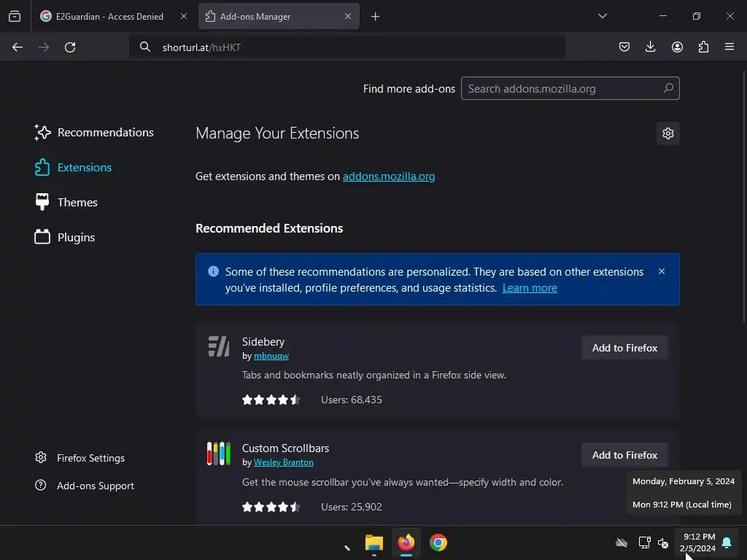Close the E2Guardian - Access Denied tab
Image resolution: width=747 pixels, height=560 pixels.
tap(183, 16)
